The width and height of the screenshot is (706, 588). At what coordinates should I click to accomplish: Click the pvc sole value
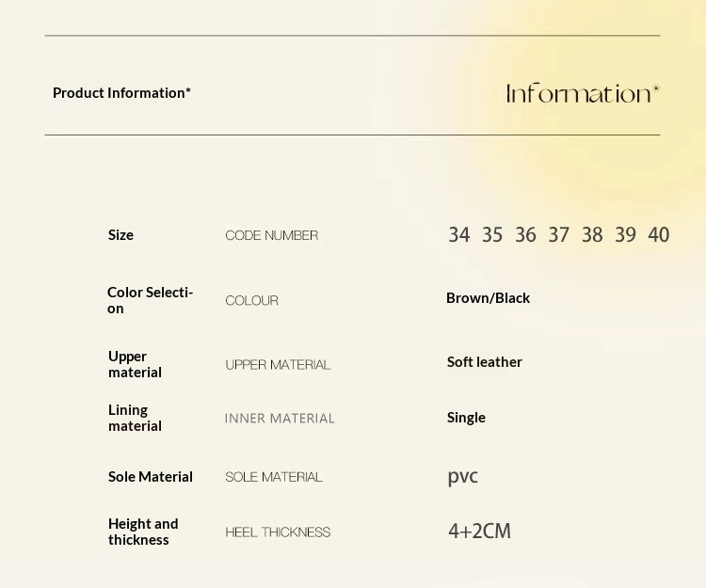point(462,476)
